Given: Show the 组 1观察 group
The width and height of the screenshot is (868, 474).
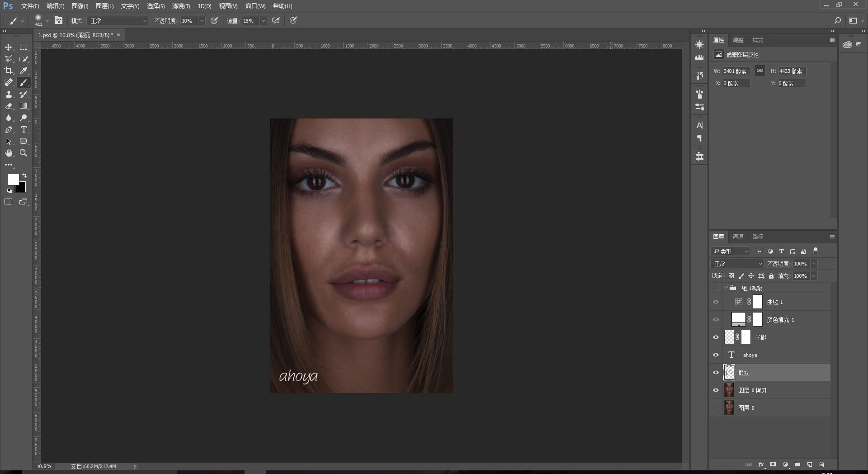Looking at the screenshot, I should 716,288.
